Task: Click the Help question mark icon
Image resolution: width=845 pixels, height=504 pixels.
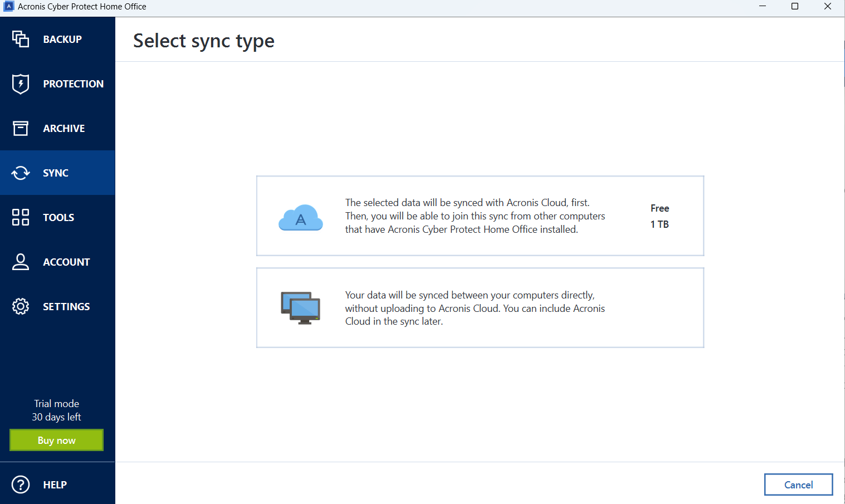Action: click(x=21, y=485)
